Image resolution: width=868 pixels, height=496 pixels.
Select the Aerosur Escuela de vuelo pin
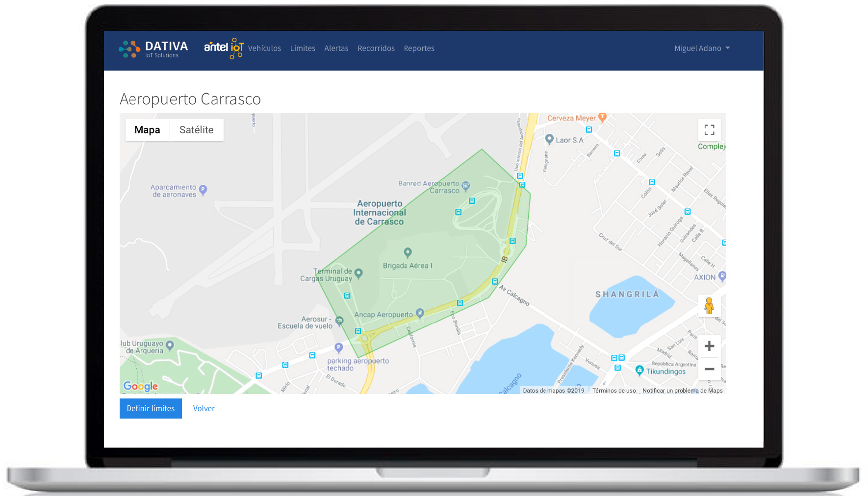[339, 321]
